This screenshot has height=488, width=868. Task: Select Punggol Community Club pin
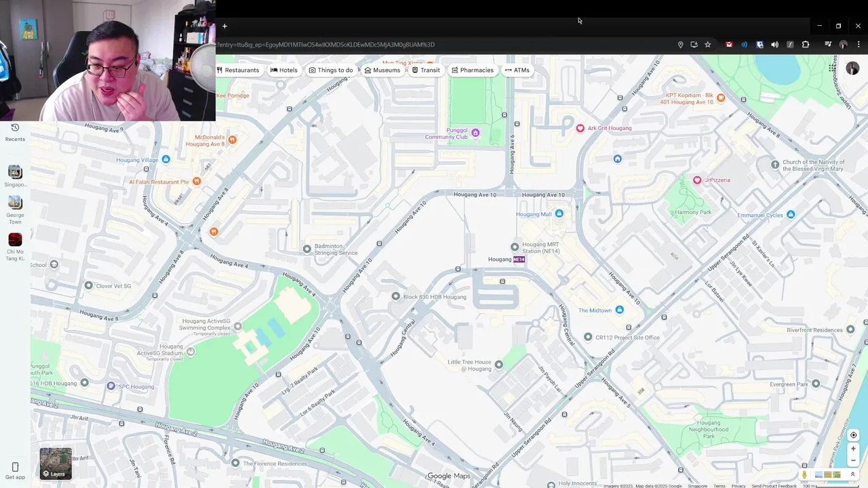[475, 133]
